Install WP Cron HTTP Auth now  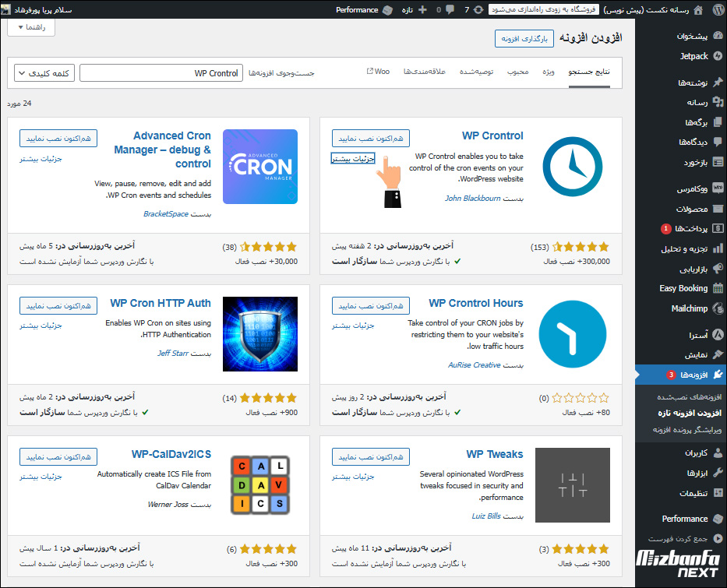point(58,306)
